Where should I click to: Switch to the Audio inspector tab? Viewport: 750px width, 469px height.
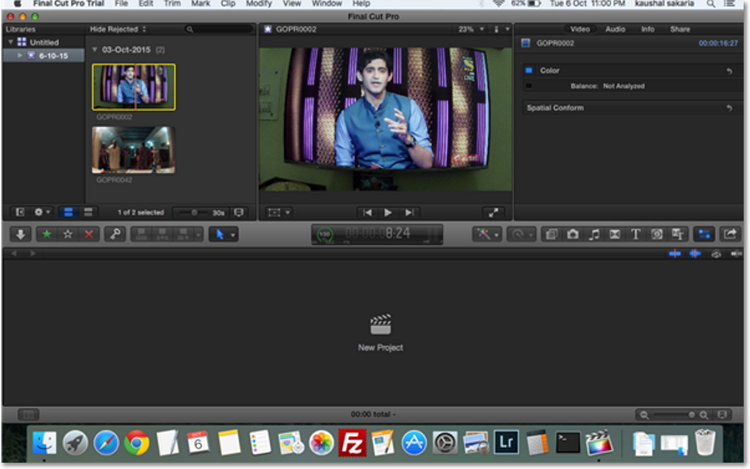click(x=615, y=30)
